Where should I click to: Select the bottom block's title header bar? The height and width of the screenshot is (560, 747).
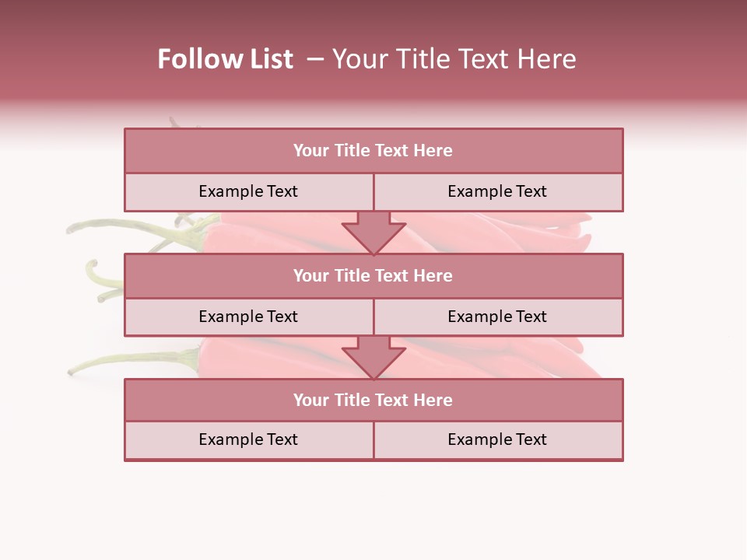[373, 400]
